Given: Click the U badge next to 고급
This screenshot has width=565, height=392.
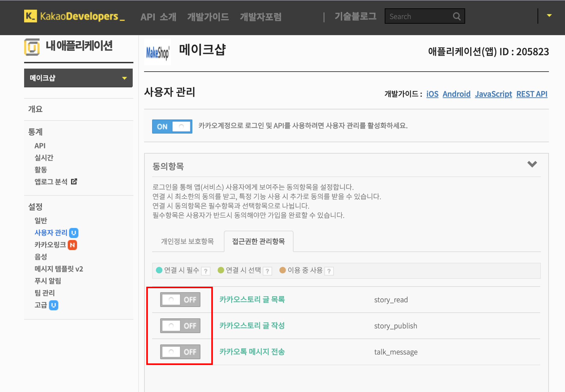Looking at the screenshot, I should (x=54, y=305).
